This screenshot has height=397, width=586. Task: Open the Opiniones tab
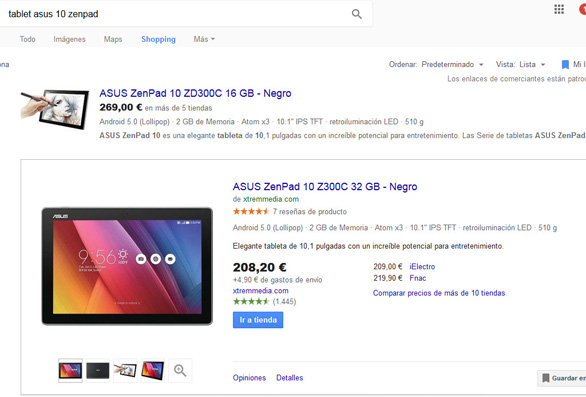click(x=249, y=378)
